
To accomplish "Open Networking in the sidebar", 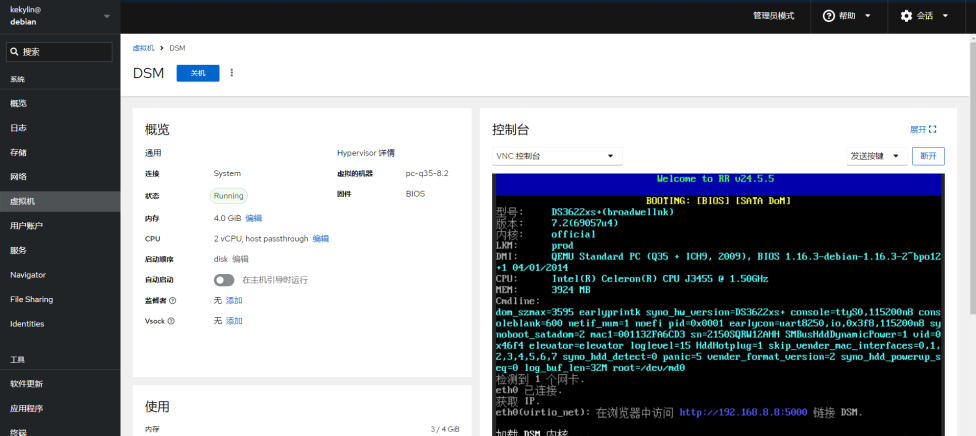I will pyautogui.click(x=60, y=177).
